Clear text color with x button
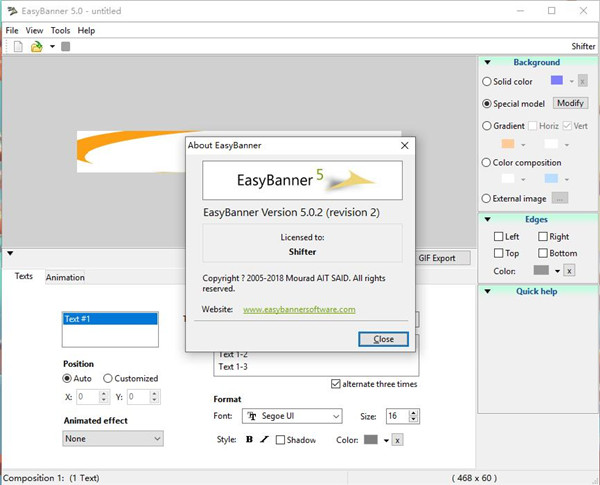Image resolution: width=600 pixels, height=485 pixels. 397,440
